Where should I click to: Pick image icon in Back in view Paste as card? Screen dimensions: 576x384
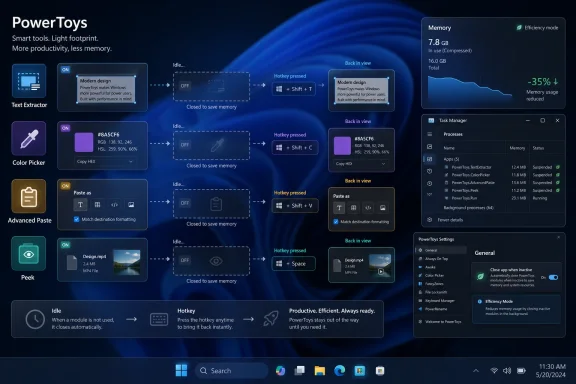[383, 208]
